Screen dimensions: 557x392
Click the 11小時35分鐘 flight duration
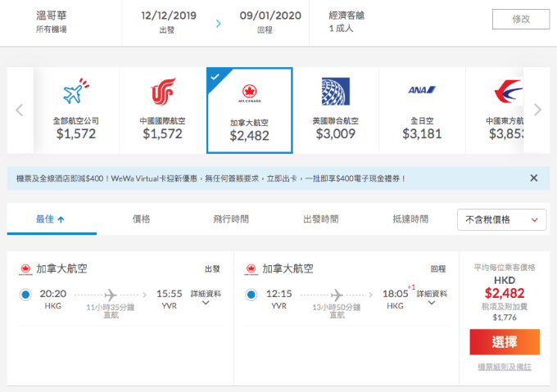[x=111, y=307]
